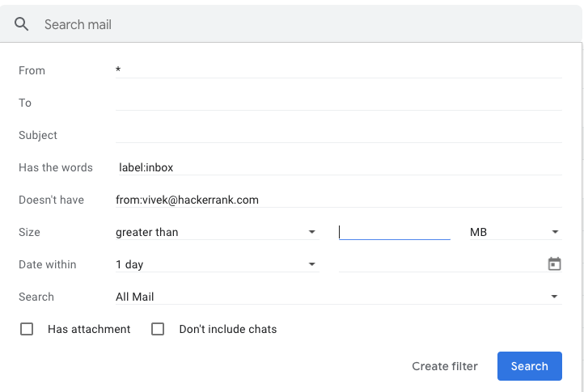584x392 pixels.
Task: Click the Has the words field
Action: coord(339,167)
